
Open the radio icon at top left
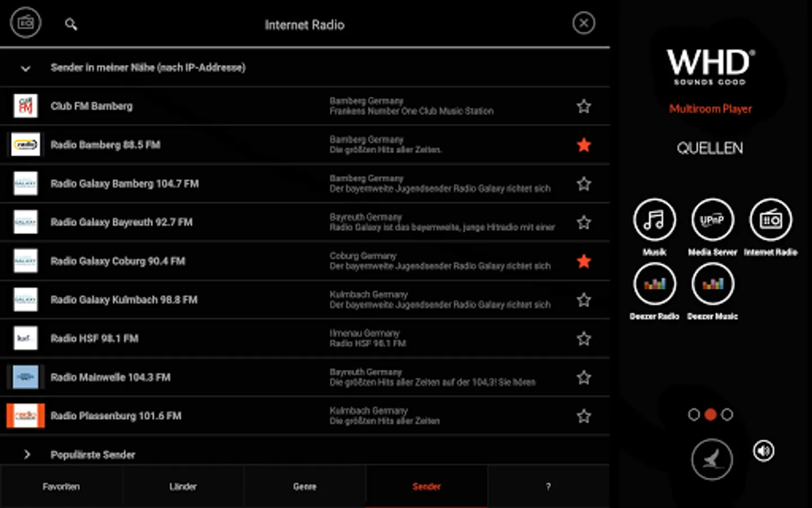point(25,23)
